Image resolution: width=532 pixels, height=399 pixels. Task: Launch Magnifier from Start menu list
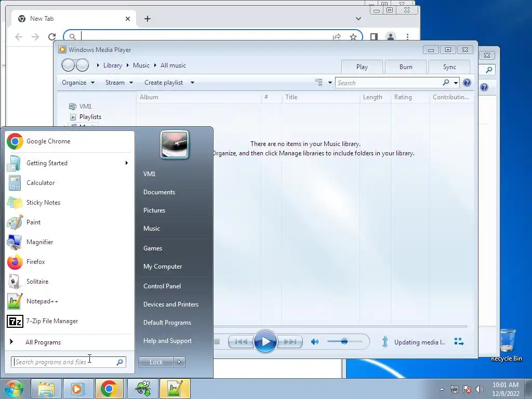click(69, 242)
